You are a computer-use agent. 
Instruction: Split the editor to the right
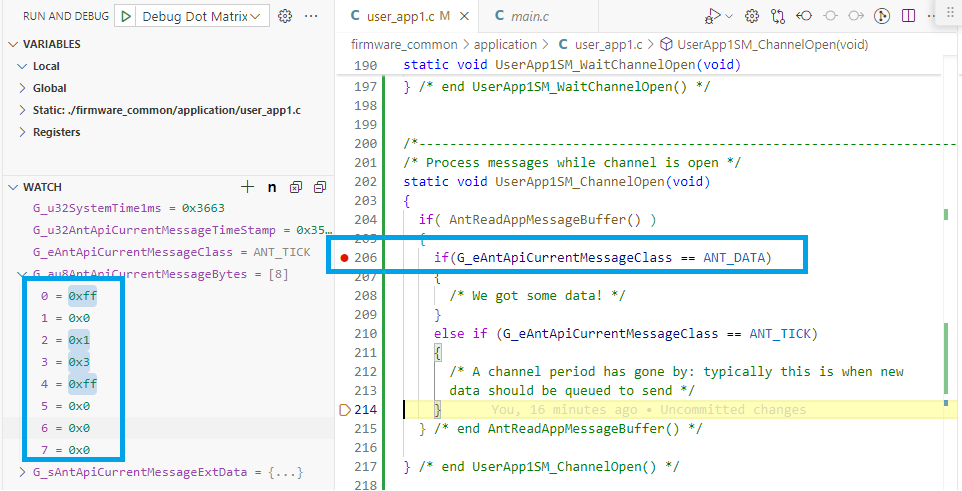(909, 17)
